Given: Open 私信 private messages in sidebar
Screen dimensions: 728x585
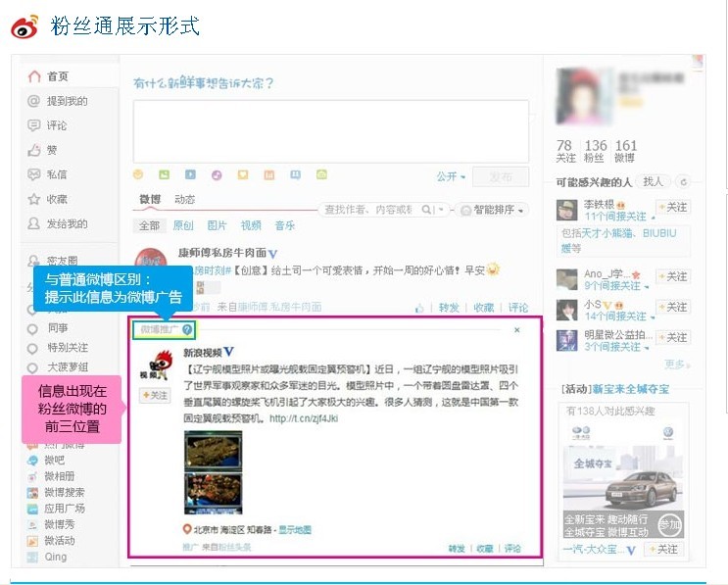Looking at the screenshot, I should click(56, 174).
